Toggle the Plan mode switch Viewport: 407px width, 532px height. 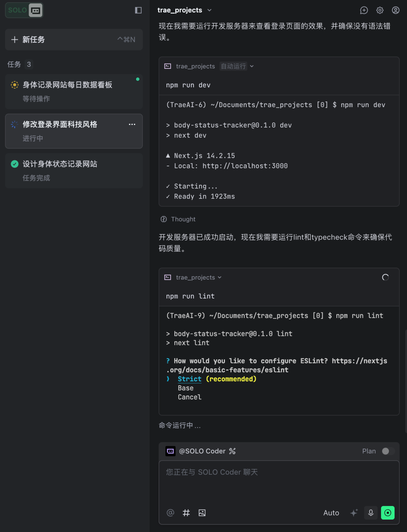click(388, 451)
